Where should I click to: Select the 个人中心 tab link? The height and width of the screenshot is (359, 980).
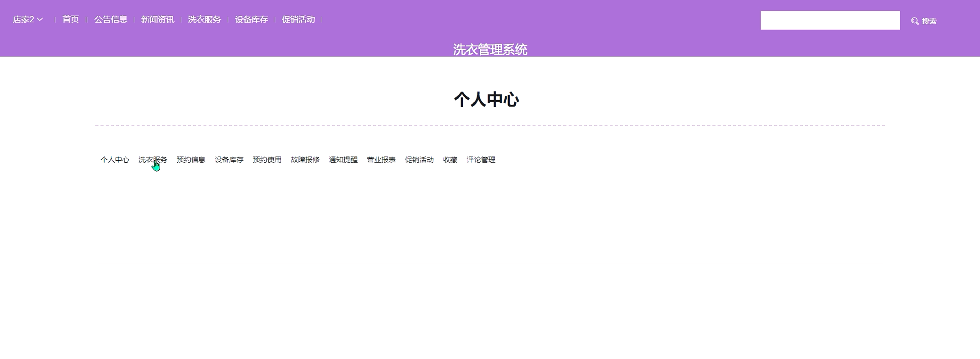115,159
